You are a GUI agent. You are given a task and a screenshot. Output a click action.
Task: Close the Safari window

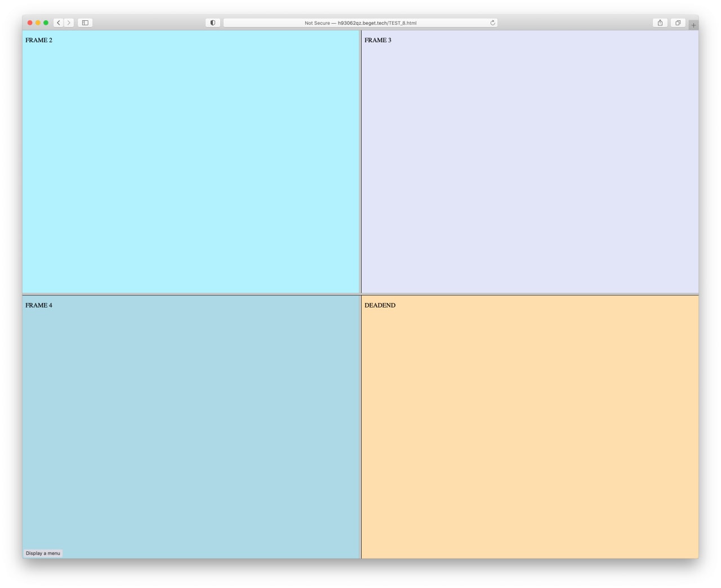click(x=30, y=23)
